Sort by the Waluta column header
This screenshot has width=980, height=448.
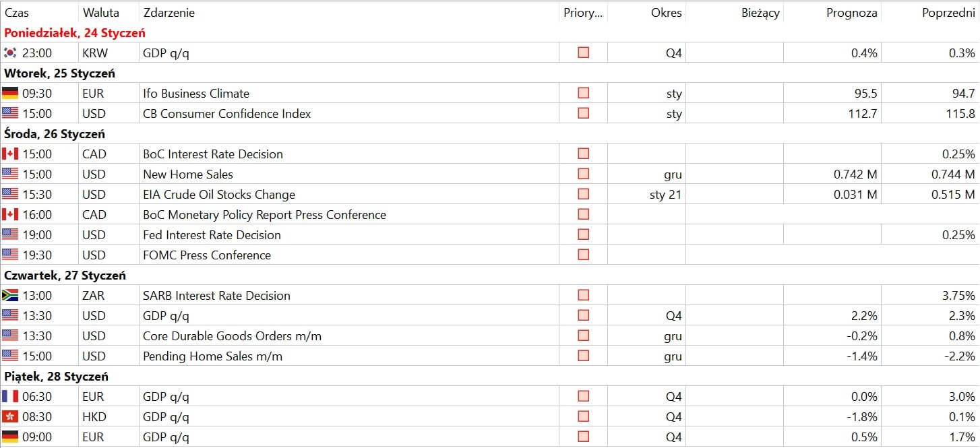click(x=101, y=13)
